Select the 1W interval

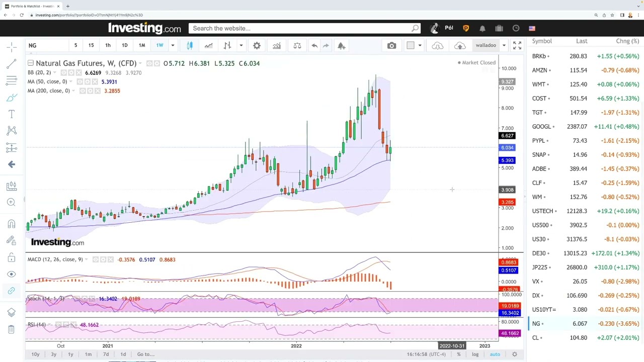pyautogui.click(x=159, y=45)
